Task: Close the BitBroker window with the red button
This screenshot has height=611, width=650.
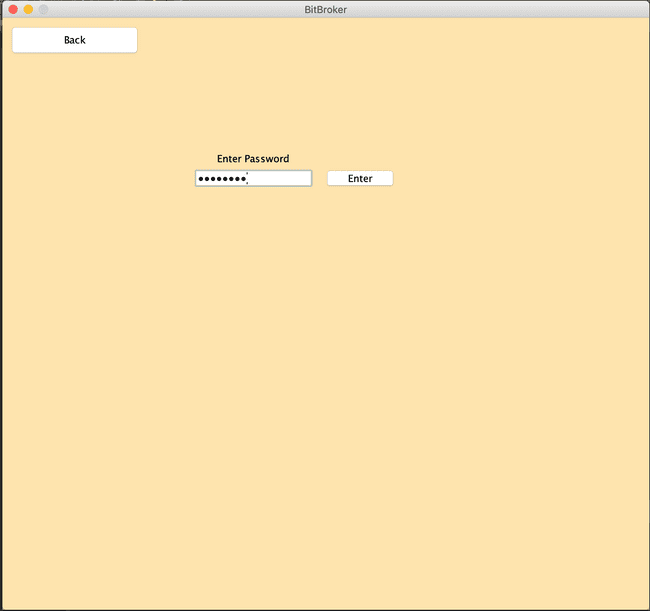Action: click(x=13, y=9)
